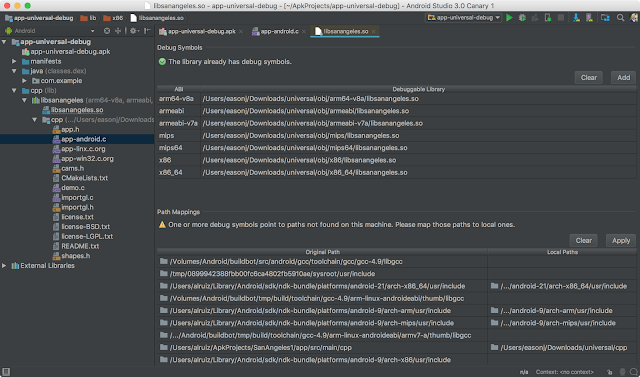Click the purple phone icon in toolbar
The height and width of the screenshot is (377, 640).
click(589, 18)
